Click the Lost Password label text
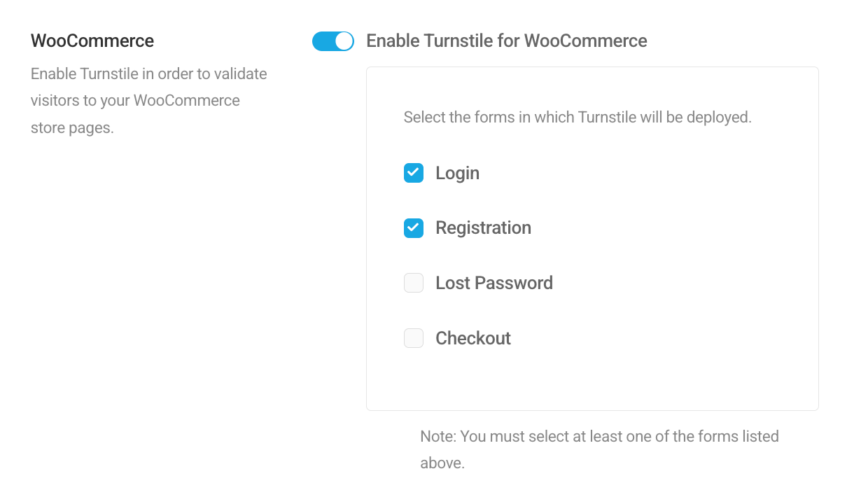 click(x=494, y=283)
